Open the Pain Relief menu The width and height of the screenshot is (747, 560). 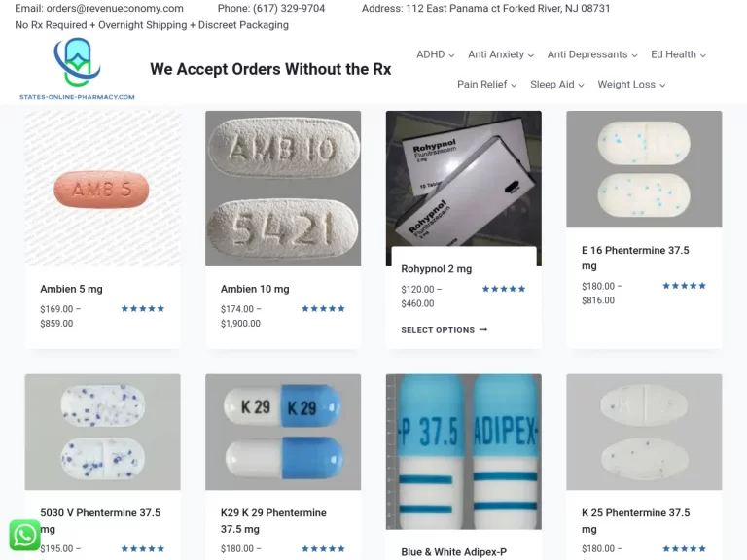click(x=487, y=85)
